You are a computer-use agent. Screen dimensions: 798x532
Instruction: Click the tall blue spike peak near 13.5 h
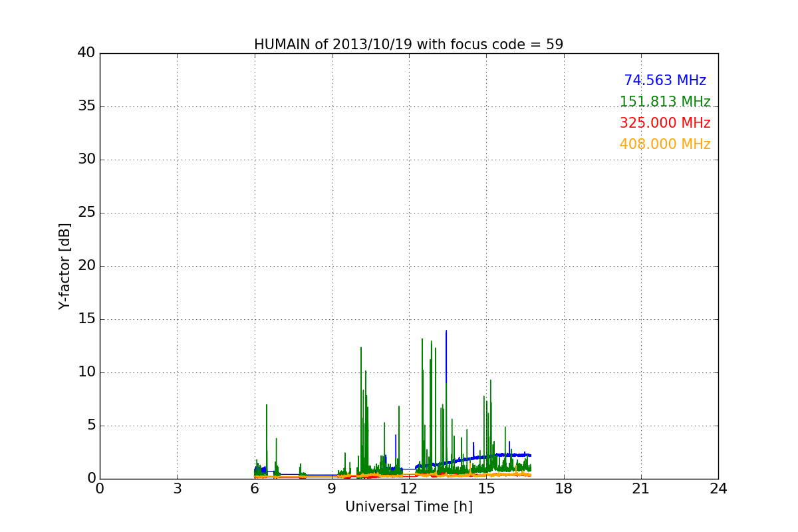pos(446,331)
